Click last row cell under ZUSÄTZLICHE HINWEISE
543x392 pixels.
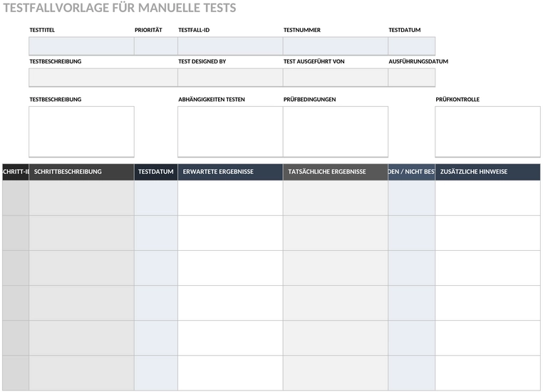(x=487, y=373)
